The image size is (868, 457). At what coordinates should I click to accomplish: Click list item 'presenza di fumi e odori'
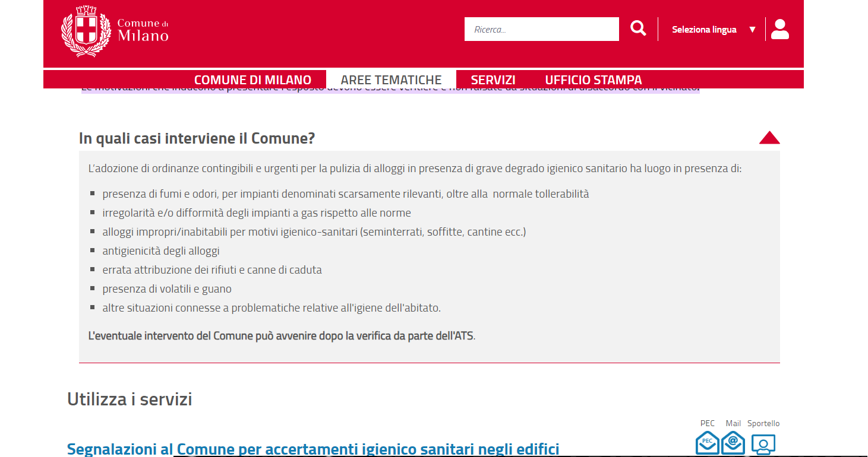345,194
